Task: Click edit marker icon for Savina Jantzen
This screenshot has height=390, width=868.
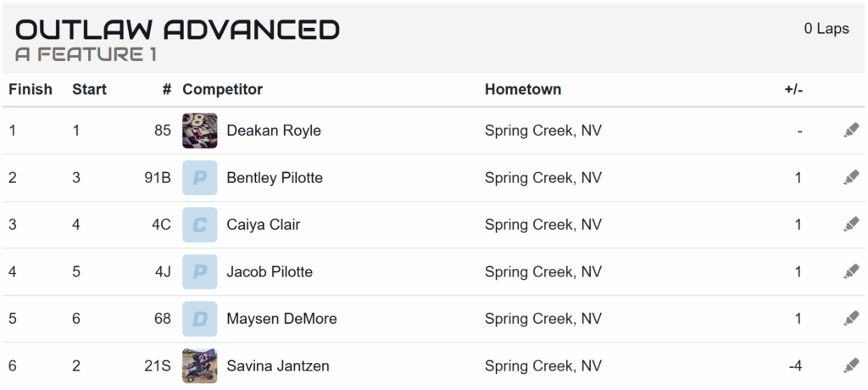Action: click(851, 365)
